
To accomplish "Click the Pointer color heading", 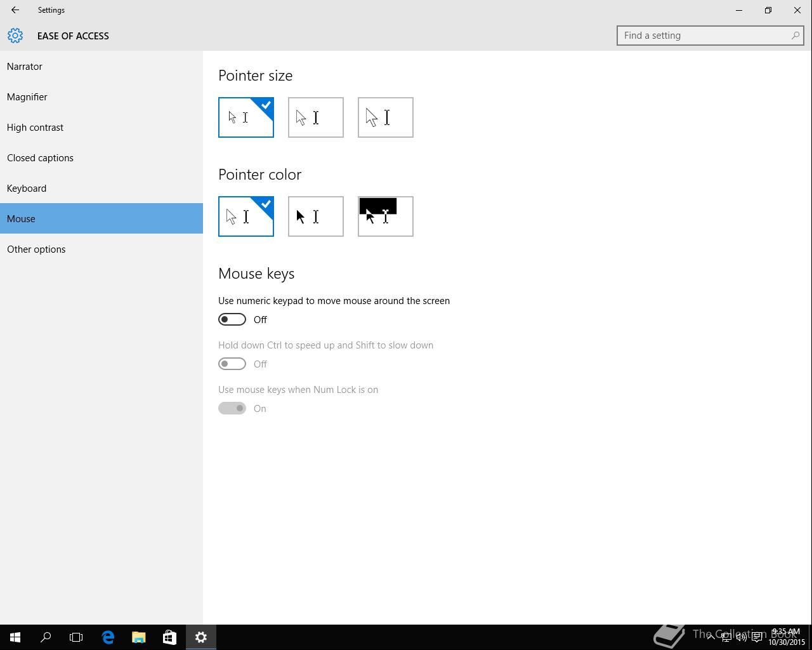I will pyautogui.click(x=259, y=175).
